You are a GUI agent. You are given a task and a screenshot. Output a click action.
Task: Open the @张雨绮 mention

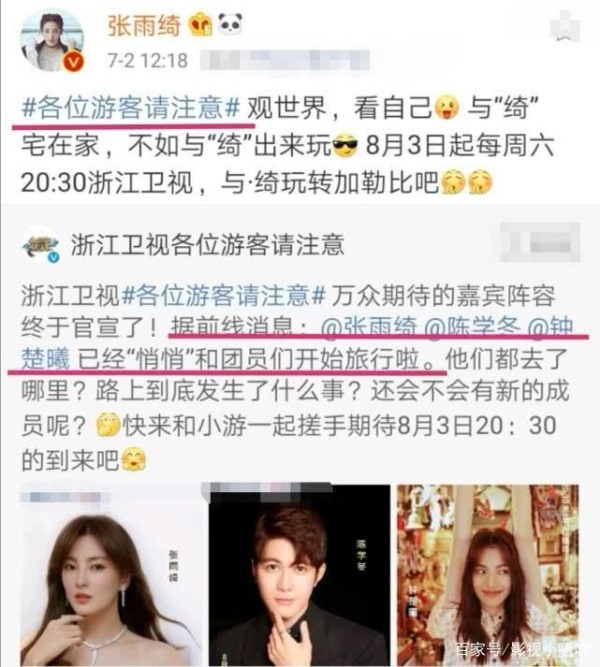point(369,328)
